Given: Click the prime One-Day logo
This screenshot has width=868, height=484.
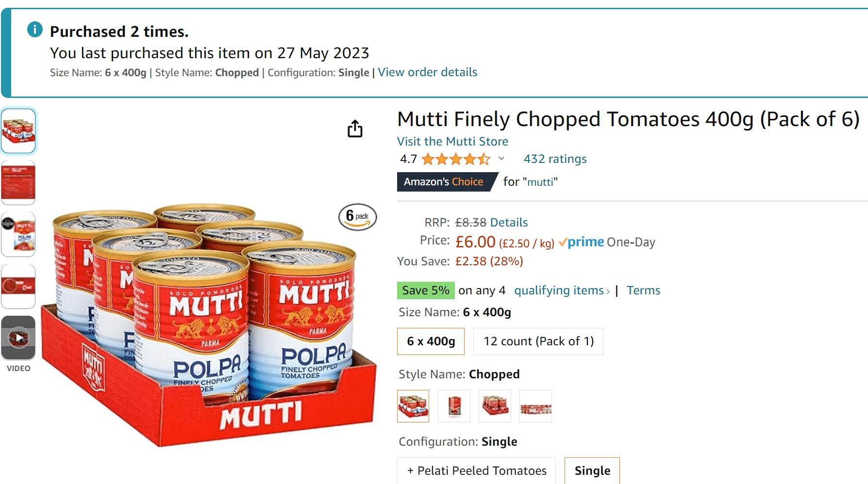Looking at the screenshot, I should click(606, 242).
